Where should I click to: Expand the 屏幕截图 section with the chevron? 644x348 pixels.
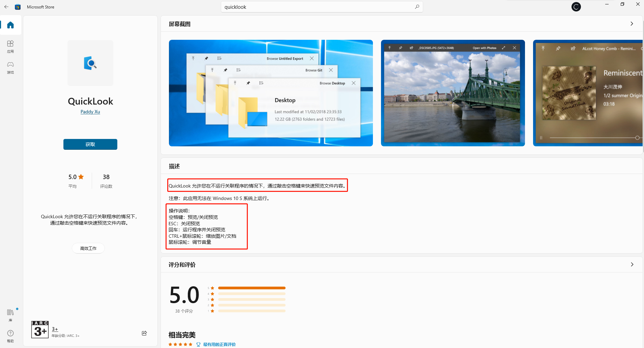click(x=632, y=24)
